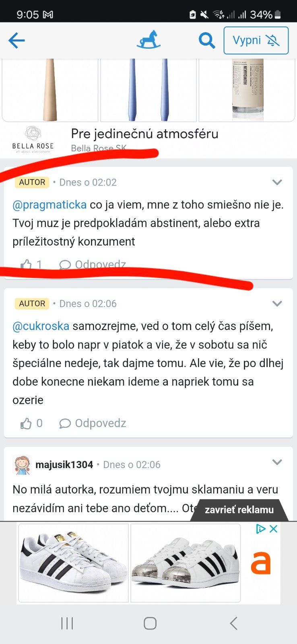Open the metal-toe Adidas shoe ad

tap(186, 563)
